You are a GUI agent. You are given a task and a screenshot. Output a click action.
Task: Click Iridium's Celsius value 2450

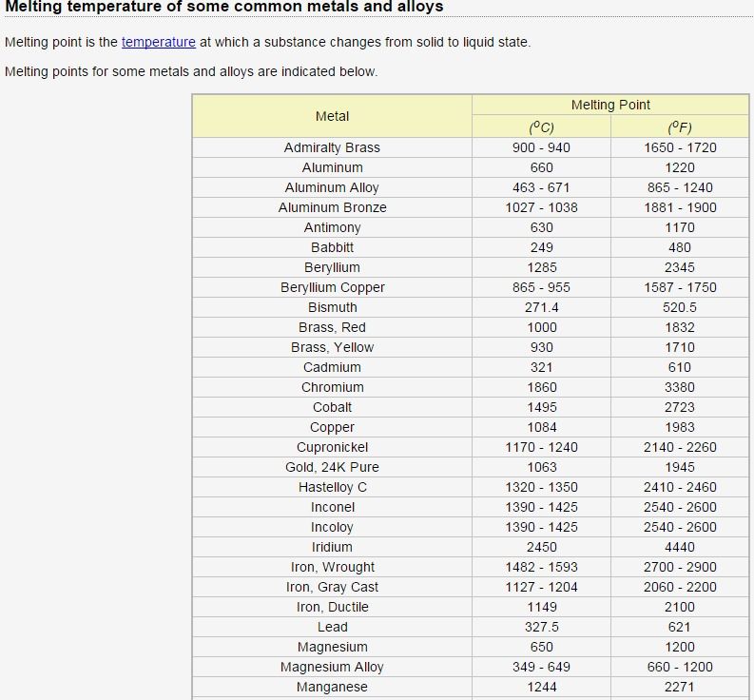point(541,547)
